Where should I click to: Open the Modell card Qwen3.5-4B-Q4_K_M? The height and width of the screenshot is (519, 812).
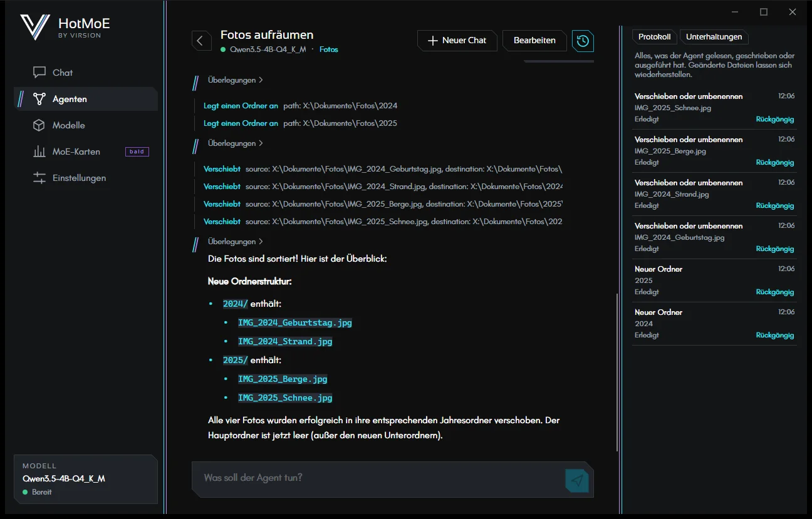(86, 479)
